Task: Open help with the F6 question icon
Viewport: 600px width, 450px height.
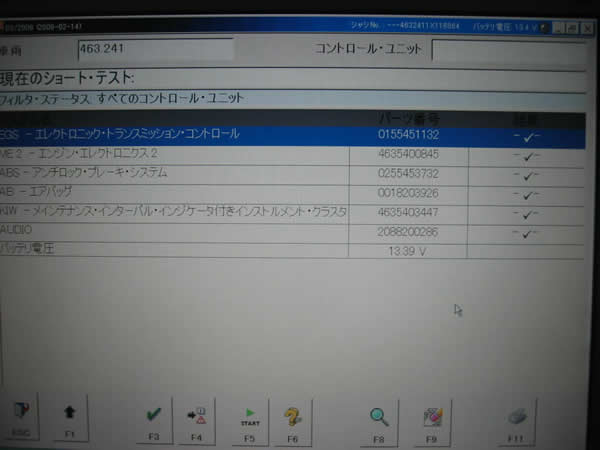Action: [292, 413]
